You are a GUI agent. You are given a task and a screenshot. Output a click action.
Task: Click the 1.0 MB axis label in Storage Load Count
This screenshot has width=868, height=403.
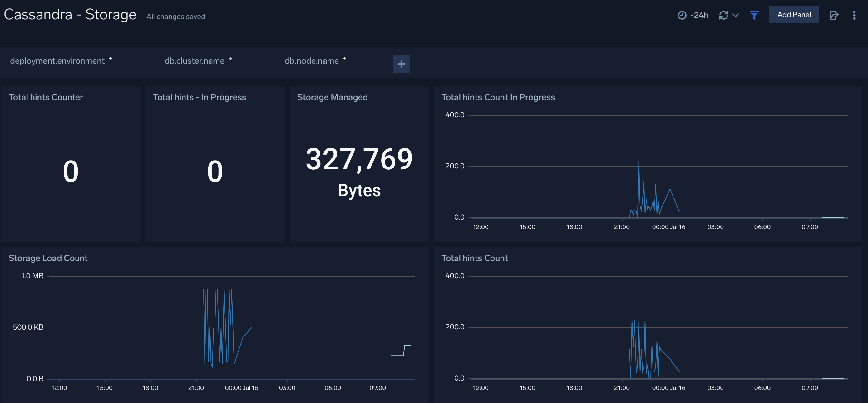tap(32, 276)
